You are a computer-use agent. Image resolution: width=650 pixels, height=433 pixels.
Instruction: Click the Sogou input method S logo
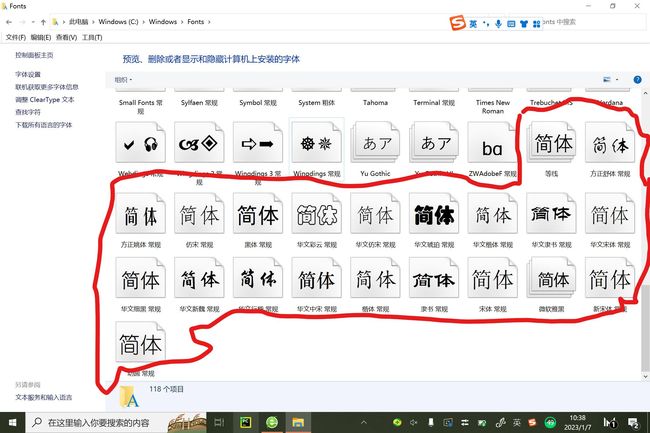coord(458,23)
